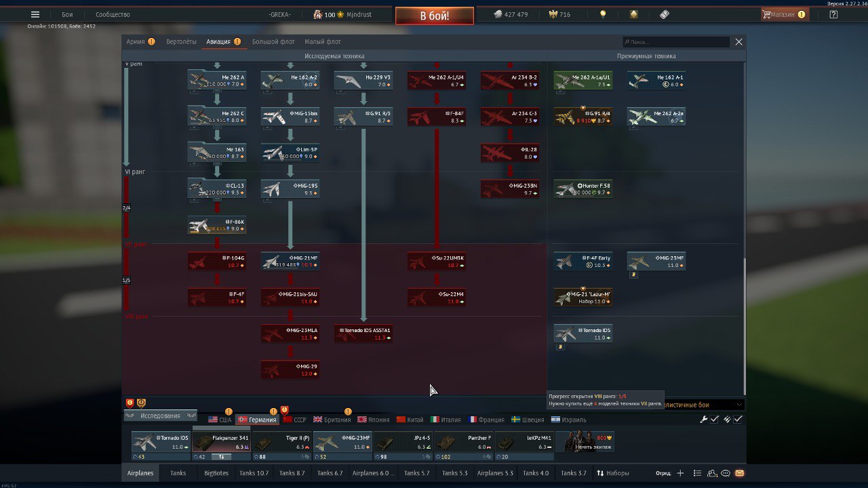The width and height of the screenshot is (868, 488).
Task: Open the hamburger main menu
Action: (35, 14)
